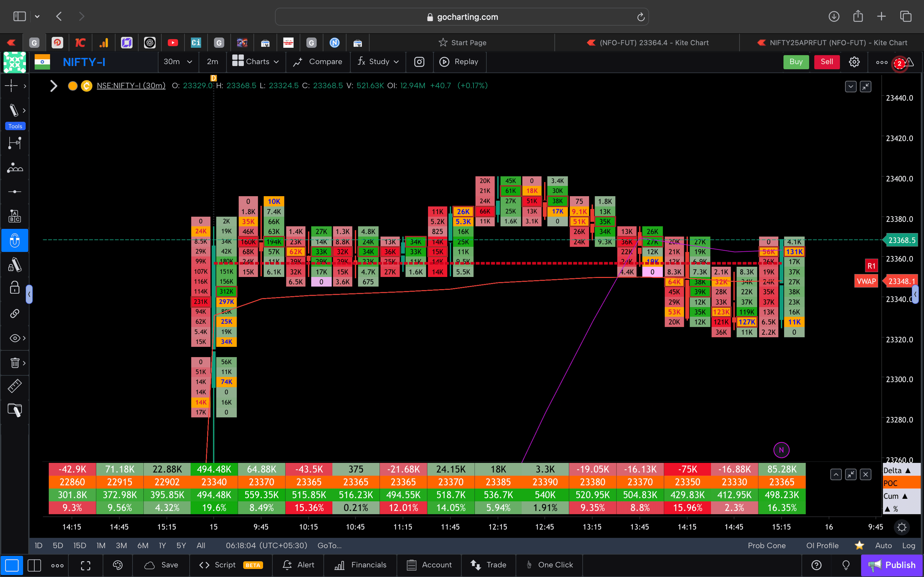
Task: Expand the Charts type dropdown
Action: click(x=256, y=61)
